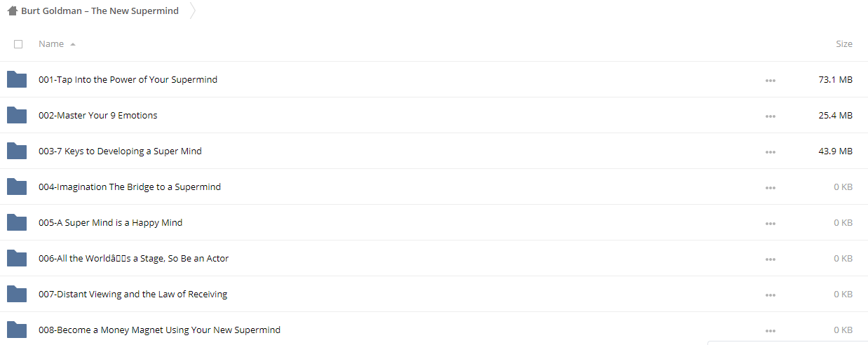The image size is (868, 345).
Task: Sort files by Size column header
Action: tap(844, 43)
